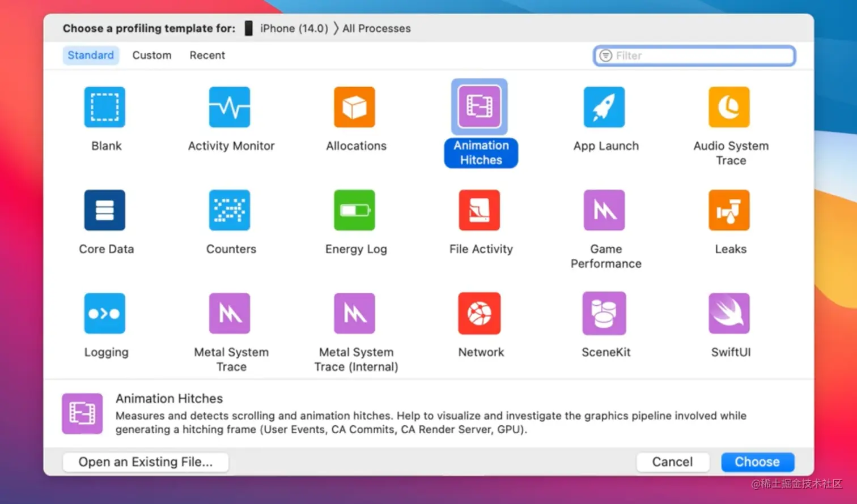Open the iPhone (14.0) device selector

tap(294, 28)
